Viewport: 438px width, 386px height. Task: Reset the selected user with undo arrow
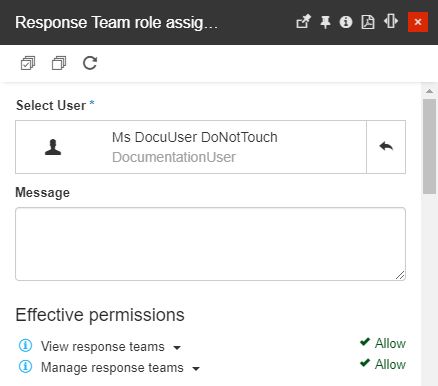386,147
